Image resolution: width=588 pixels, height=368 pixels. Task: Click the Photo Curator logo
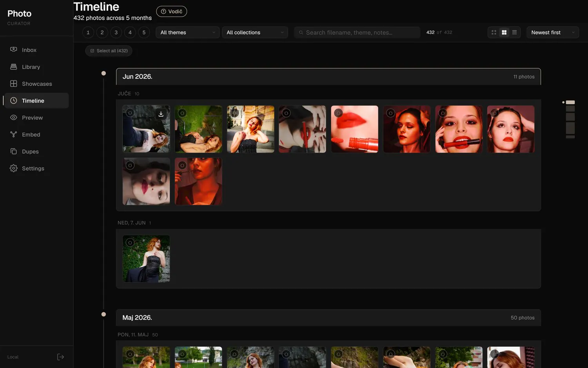point(19,17)
